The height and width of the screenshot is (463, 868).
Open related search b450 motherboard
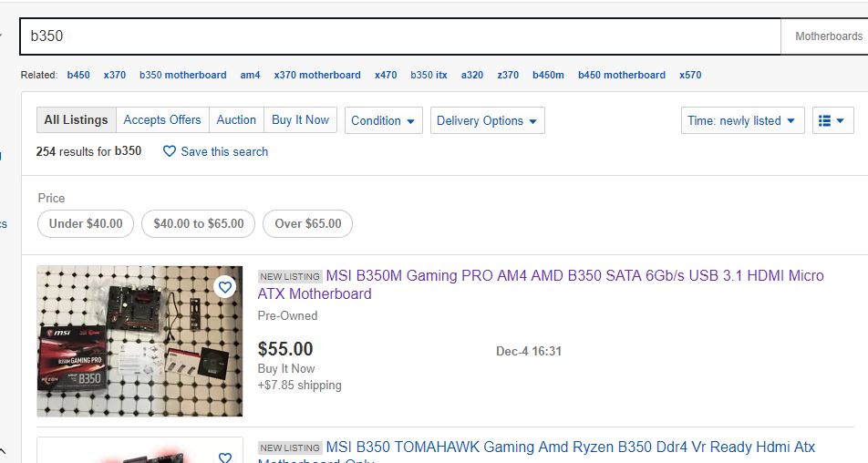(622, 75)
